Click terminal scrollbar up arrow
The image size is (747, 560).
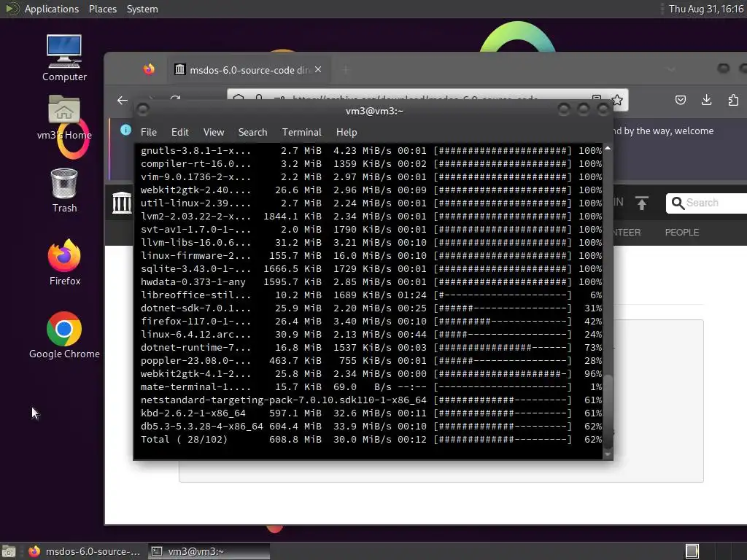(x=608, y=149)
